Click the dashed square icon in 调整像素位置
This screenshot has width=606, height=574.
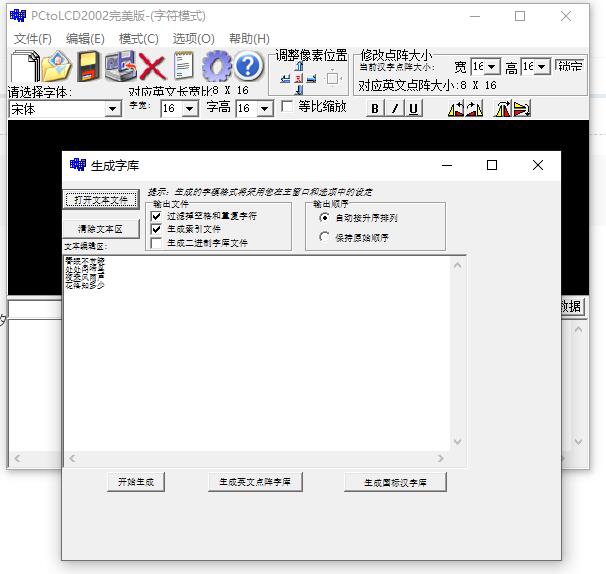[x=332, y=79]
